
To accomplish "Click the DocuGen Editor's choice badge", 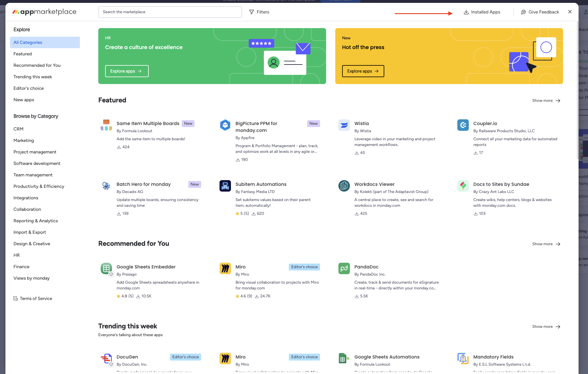I will pos(185,357).
